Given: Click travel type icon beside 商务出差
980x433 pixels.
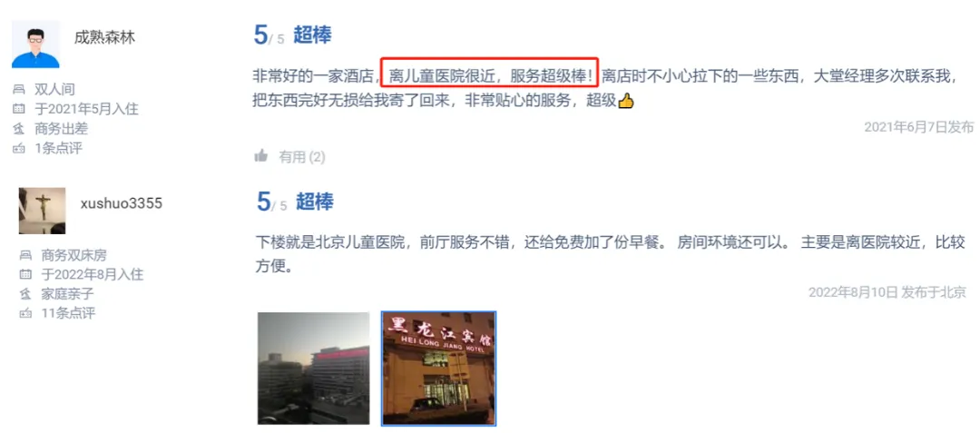Looking at the screenshot, I should (19, 129).
